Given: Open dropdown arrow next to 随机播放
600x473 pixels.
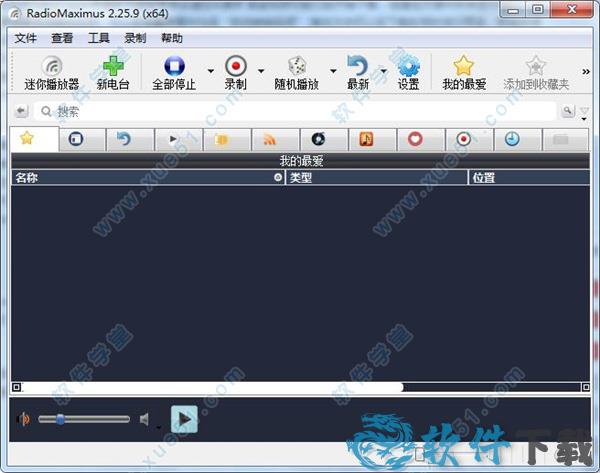Looking at the screenshot, I should pos(333,71).
